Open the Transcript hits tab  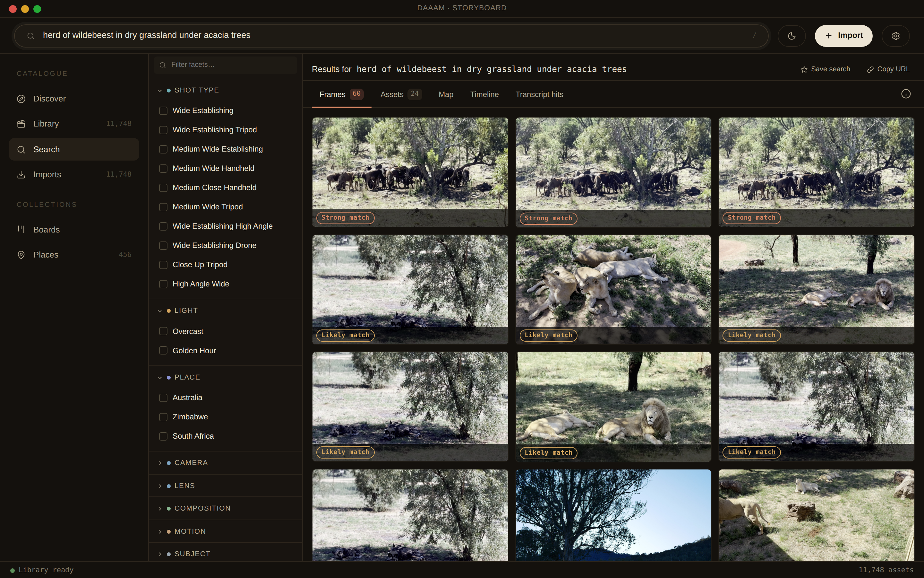pos(539,94)
